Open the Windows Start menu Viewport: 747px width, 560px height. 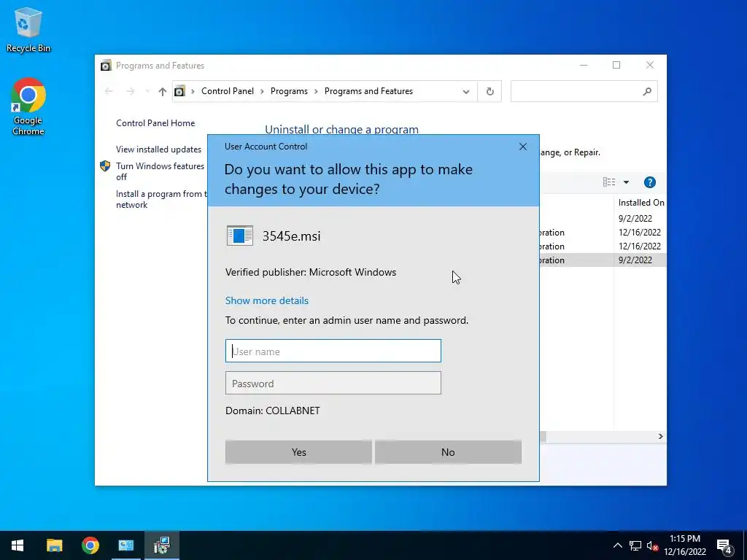[18, 545]
